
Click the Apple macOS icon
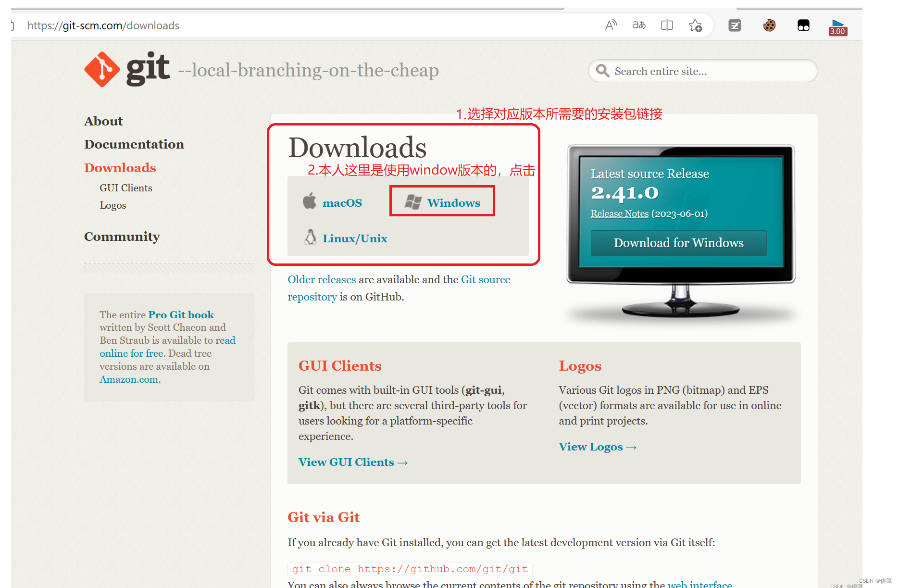[310, 200]
